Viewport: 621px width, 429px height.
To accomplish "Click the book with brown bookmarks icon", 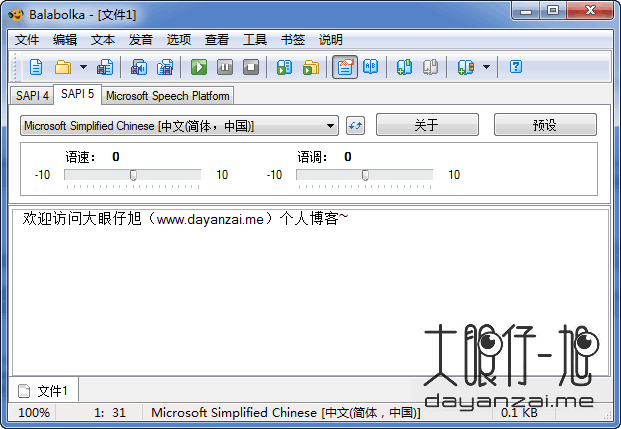I will click(x=465, y=67).
